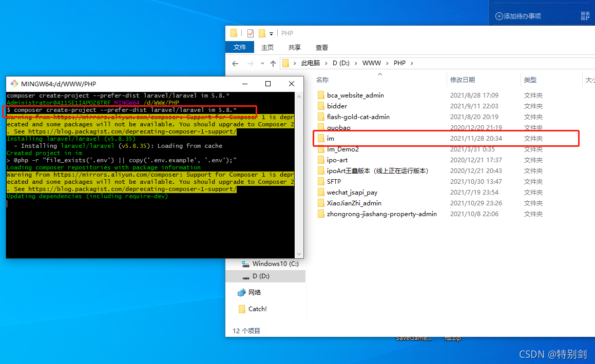Click the folder icon beside ipo-art

click(x=321, y=160)
